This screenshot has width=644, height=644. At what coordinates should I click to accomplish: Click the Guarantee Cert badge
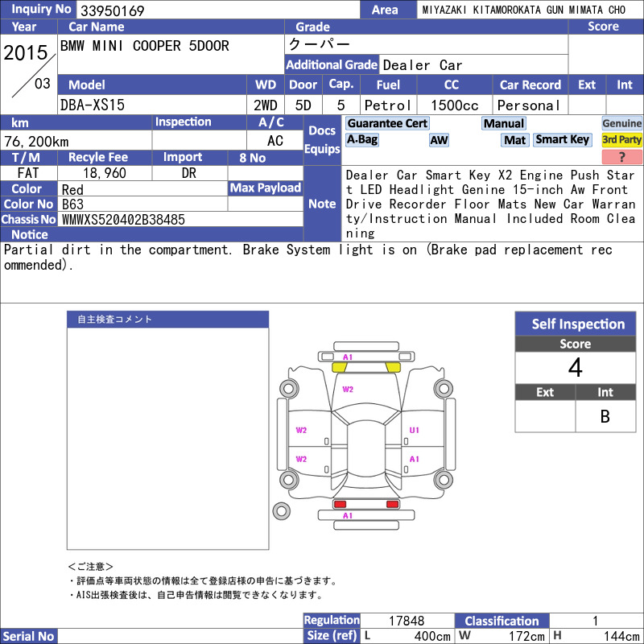[387, 123]
